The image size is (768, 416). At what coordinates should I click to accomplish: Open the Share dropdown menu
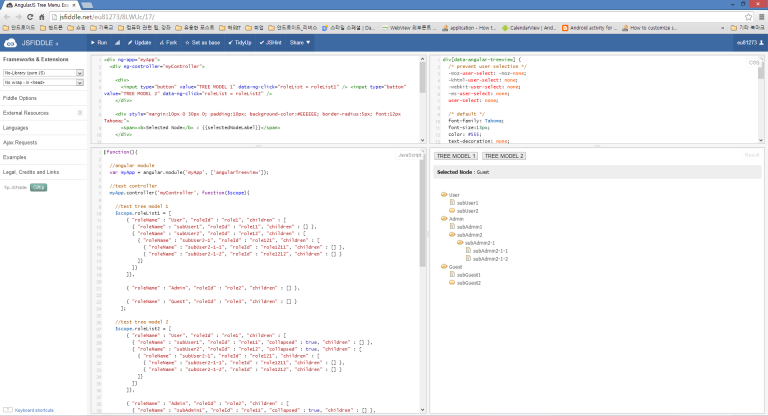(299, 43)
